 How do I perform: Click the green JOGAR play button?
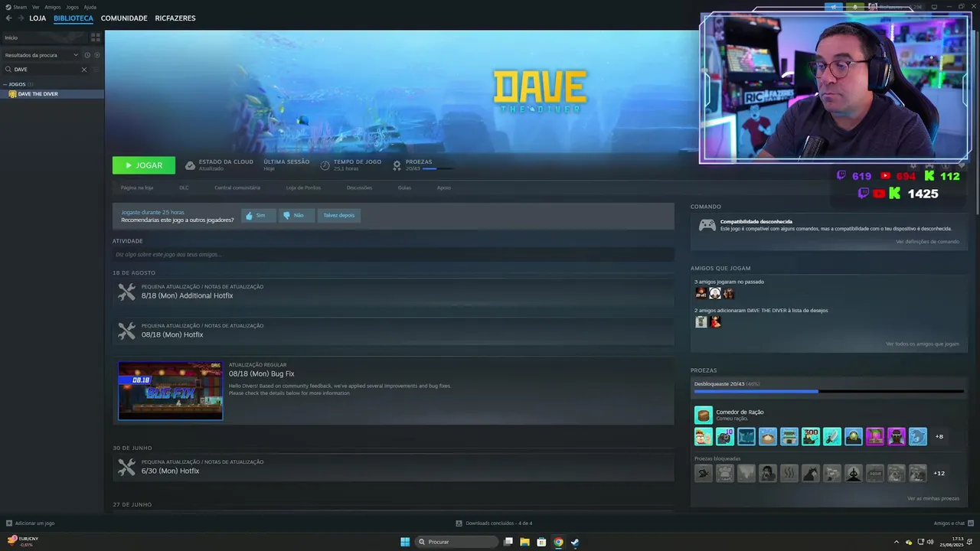(x=144, y=165)
